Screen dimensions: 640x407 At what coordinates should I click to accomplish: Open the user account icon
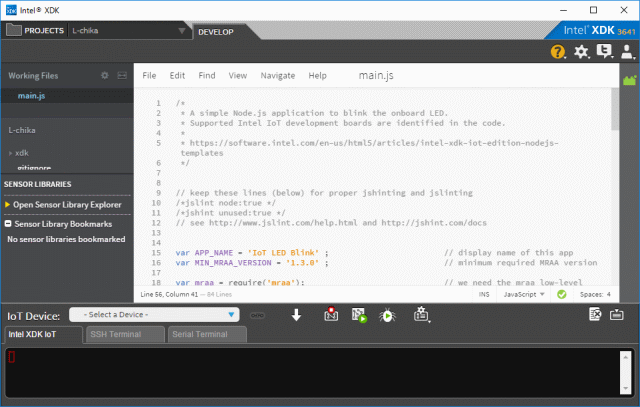pyautogui.click(x=627, y=52)
